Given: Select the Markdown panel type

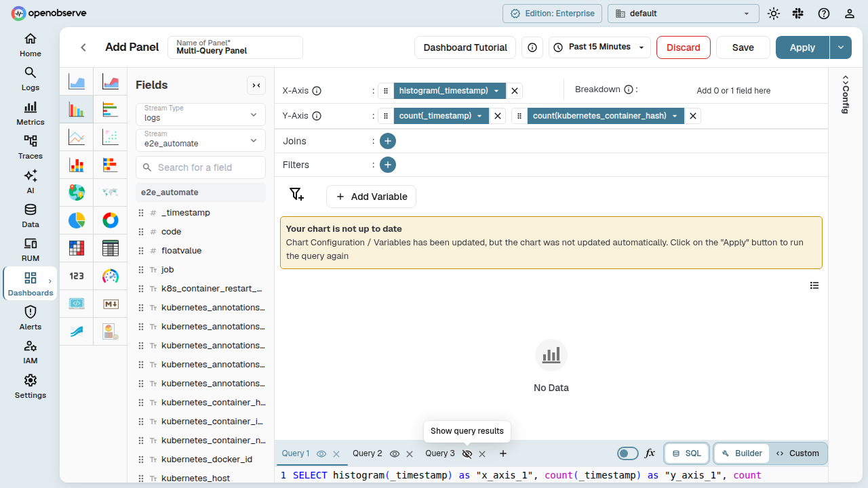Looking at the screenshot, I should [x=110, y=304].
